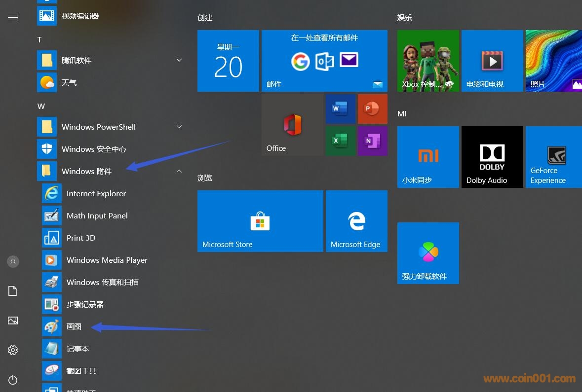Image resolution: width=582 pixels, height=392 pixels.
Task: Select Windows Media Player entry
Action: (x=107, y=260)
